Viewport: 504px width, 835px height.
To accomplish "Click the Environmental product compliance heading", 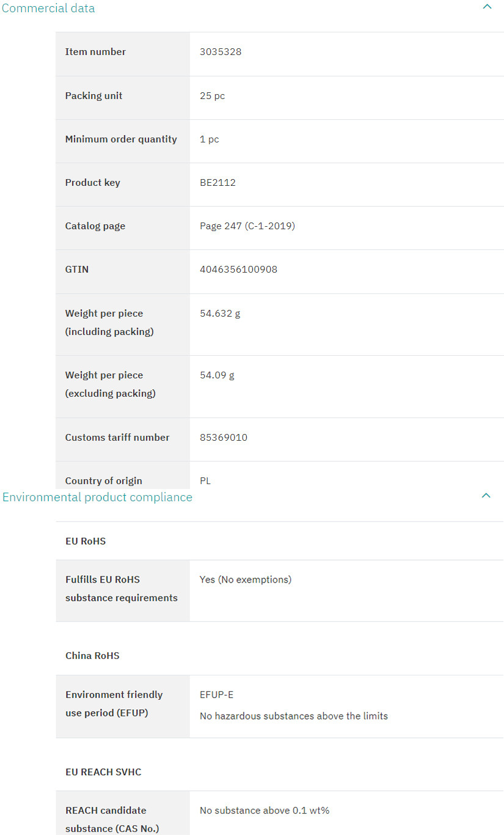I will [97, 497].
